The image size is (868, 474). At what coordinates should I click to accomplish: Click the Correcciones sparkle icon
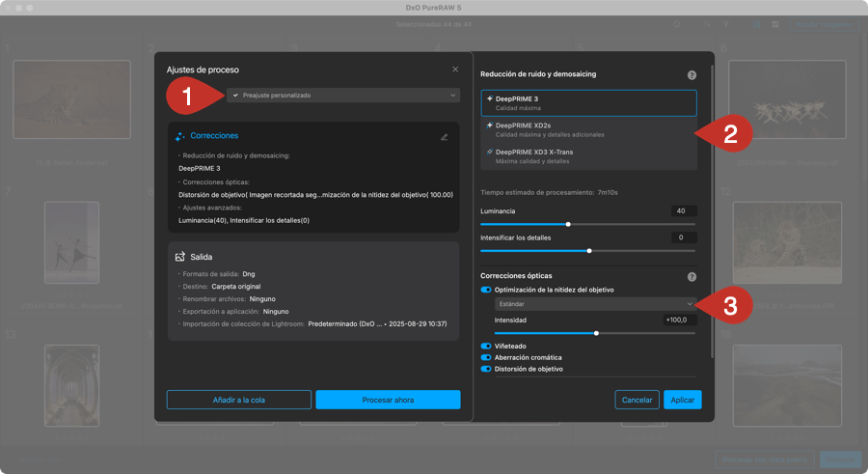pos(180,136)
